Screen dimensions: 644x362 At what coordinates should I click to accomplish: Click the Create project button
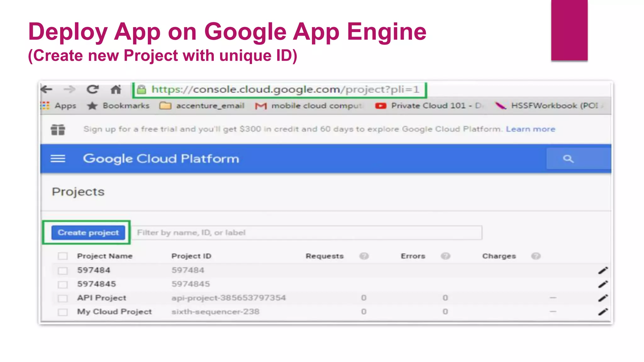coord(88,233)
